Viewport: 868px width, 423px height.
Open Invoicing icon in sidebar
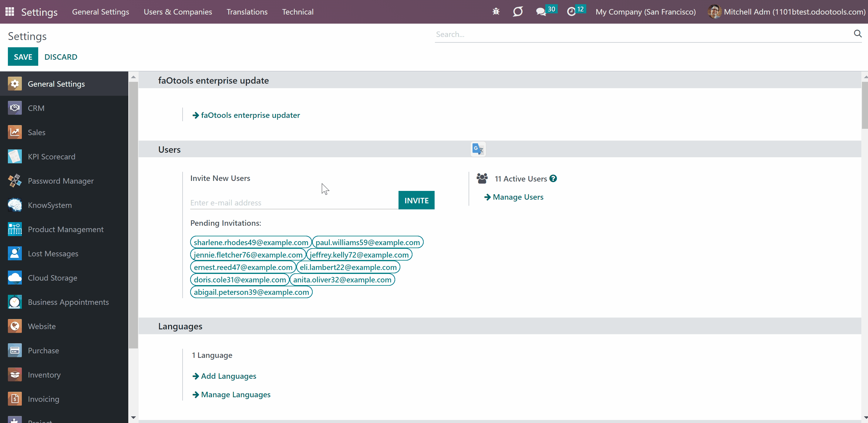tap(15, 399)
